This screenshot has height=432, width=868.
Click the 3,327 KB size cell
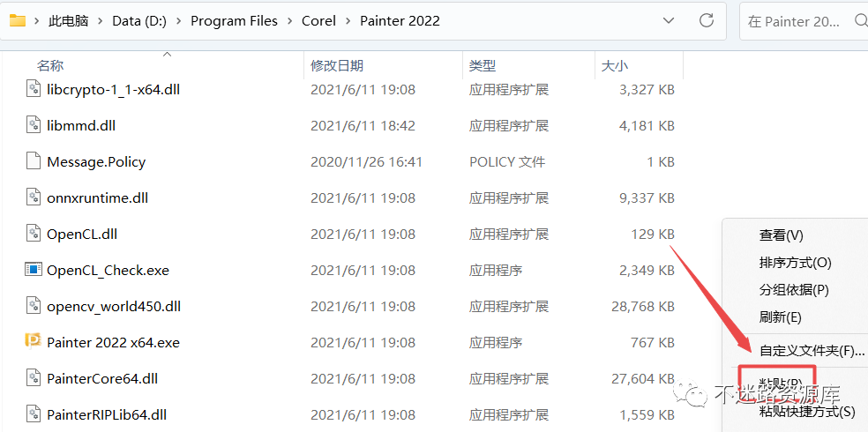point(647,90)
